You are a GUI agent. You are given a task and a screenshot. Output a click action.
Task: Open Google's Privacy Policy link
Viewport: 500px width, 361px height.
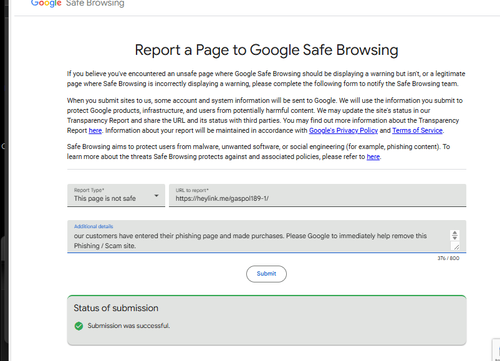pos(343,131)
